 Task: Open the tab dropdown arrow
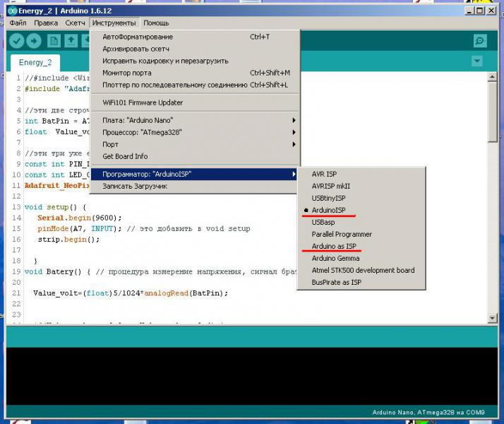point(477,61)
